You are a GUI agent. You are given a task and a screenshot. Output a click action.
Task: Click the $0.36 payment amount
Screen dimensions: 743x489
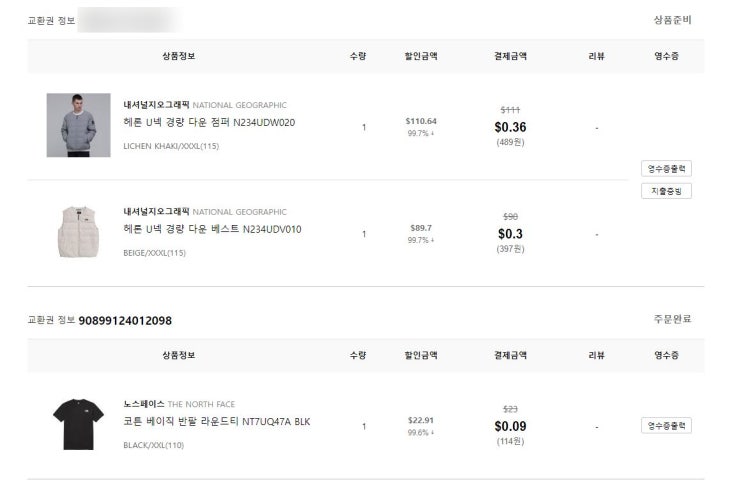pos(510,127)
